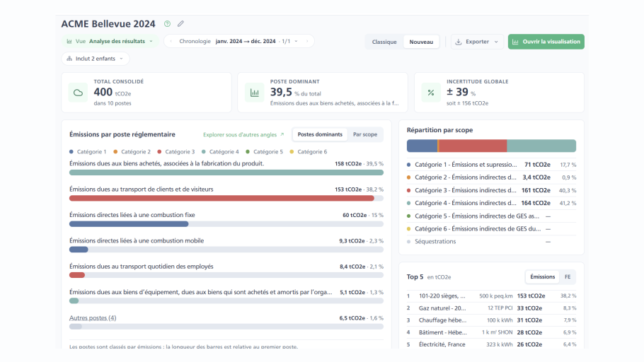The height and width of the screenshot is (362, 644).
Task: Open Top 5 row Chauffage hébe...
Action: tap(491, 320)
